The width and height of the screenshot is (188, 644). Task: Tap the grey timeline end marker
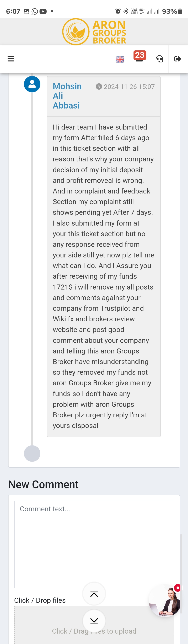[32, 453]
